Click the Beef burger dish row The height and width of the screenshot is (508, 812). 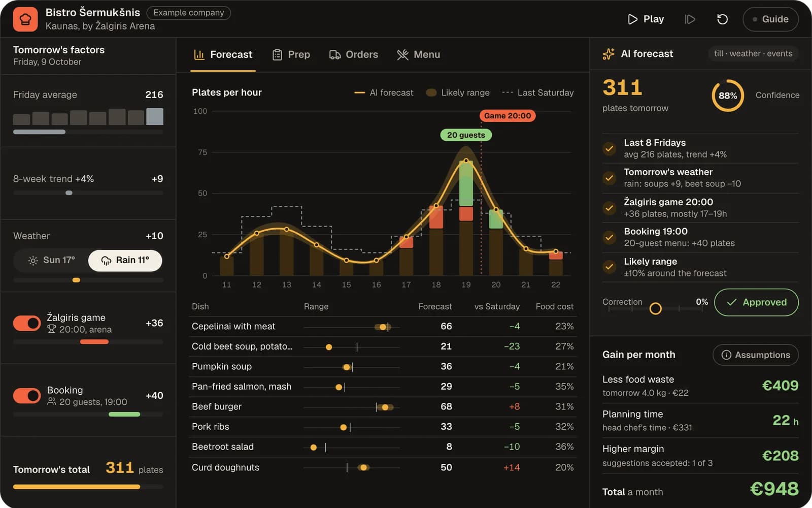383,407
